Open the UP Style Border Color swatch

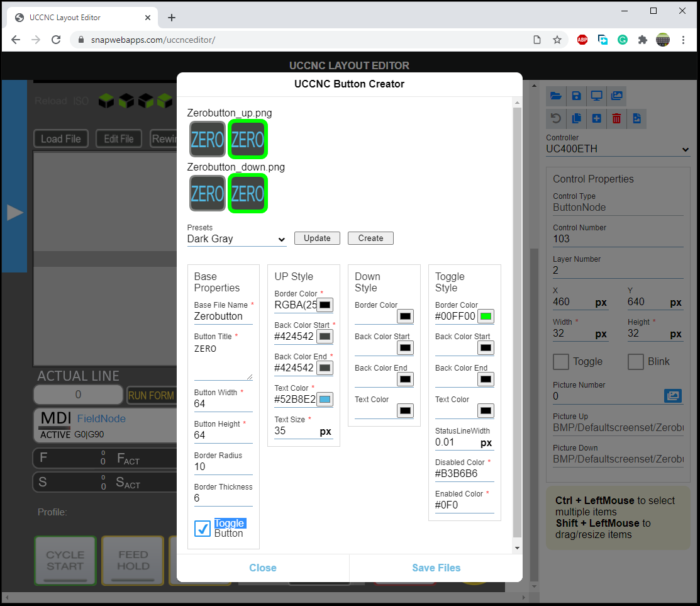(325, 305)
